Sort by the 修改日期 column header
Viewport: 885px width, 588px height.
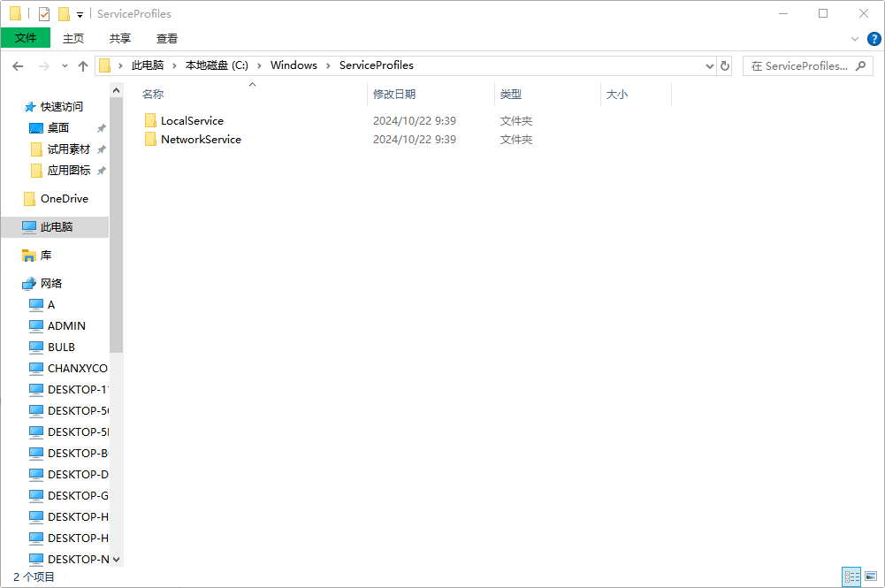(394, 95)
